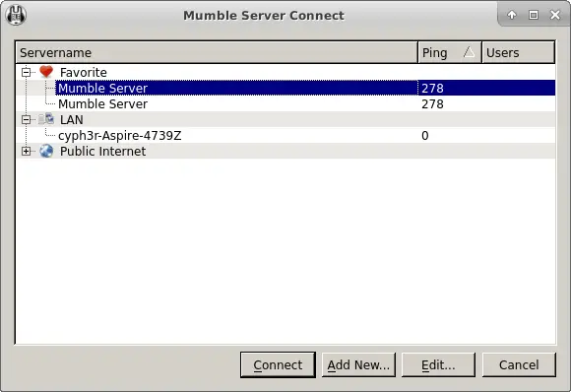
Task: Click the LAN computers icon
Action: [46, 119]
